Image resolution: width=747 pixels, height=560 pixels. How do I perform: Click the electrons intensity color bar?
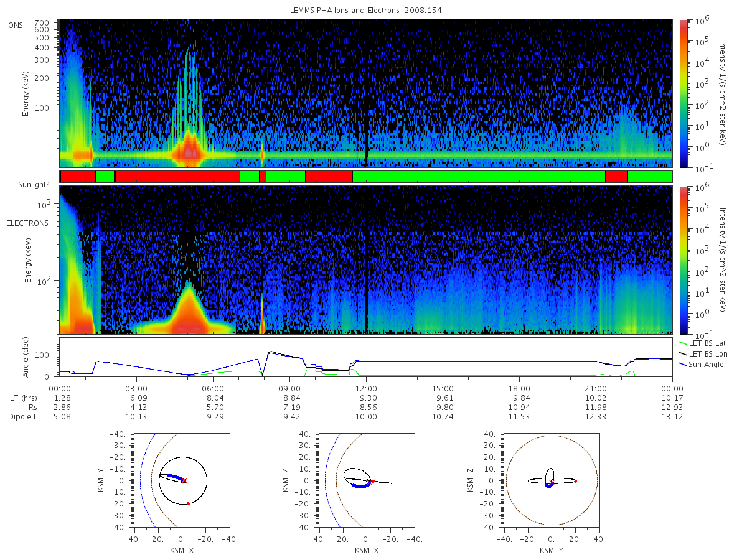pyautogui.click(x=684, y=259)
